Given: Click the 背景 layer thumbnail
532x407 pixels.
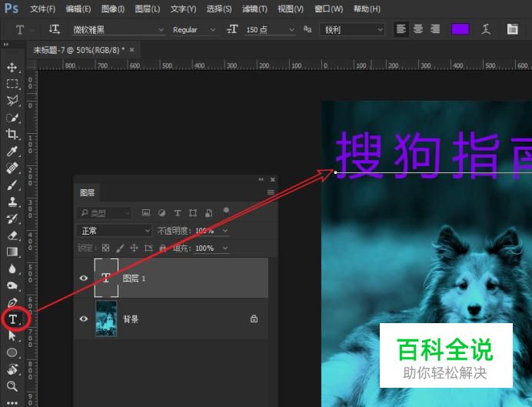Looking at the screenshot, I should click(x=106, y=319).
